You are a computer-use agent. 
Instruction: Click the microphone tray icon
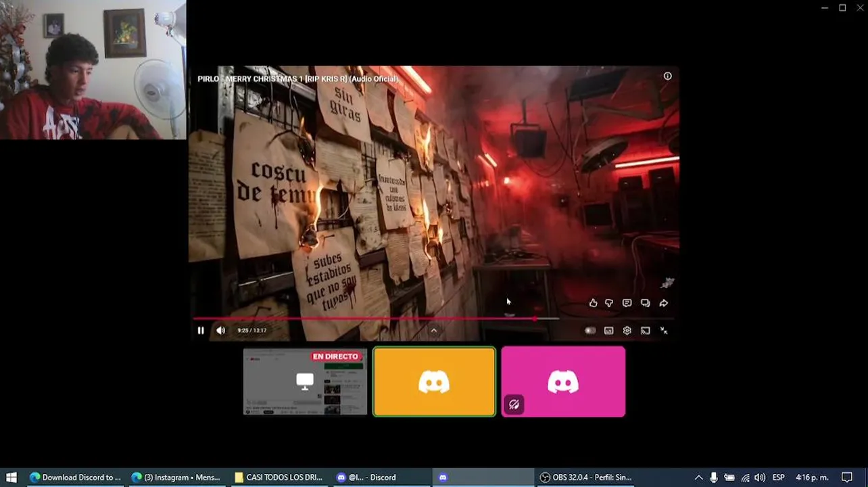tap(714, 478)
